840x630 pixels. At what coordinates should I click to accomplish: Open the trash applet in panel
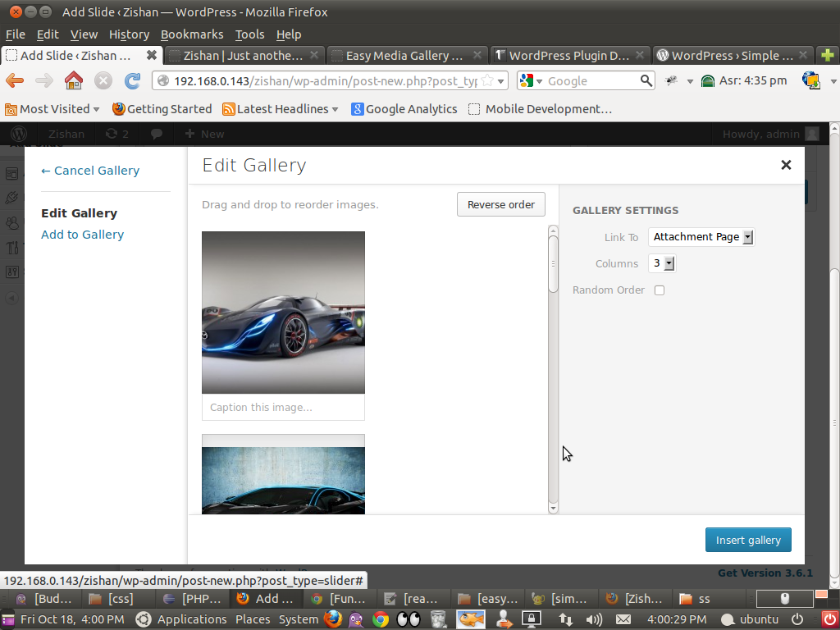pos(438,619)
